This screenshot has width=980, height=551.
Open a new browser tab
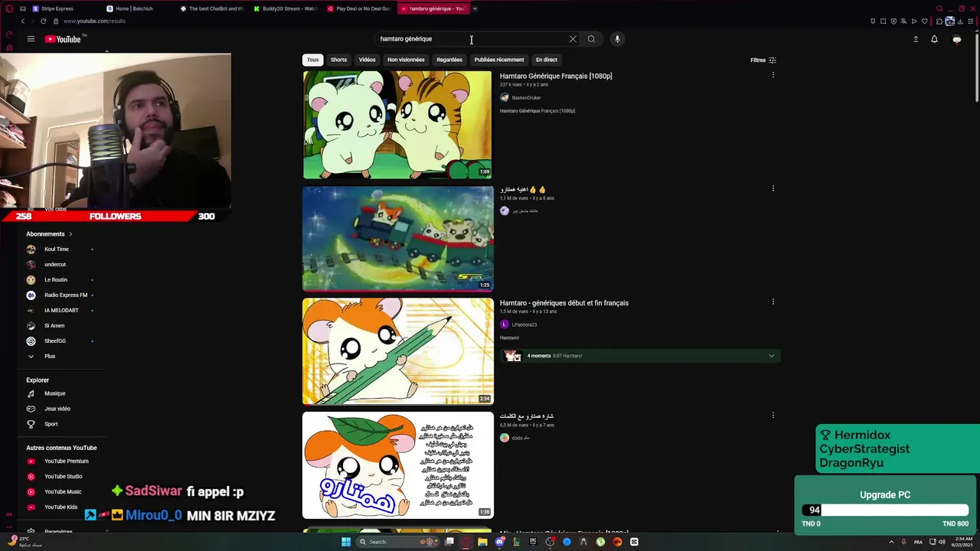click(475, 8)
